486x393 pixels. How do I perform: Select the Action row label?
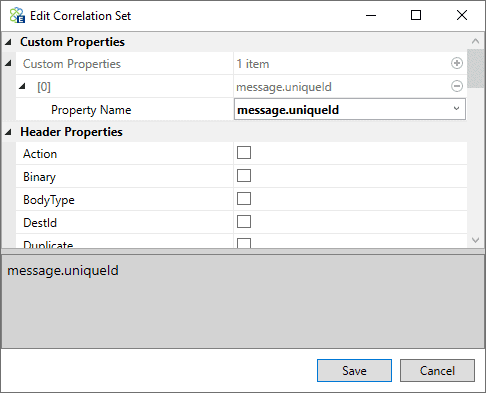click(x=40, y=154)
